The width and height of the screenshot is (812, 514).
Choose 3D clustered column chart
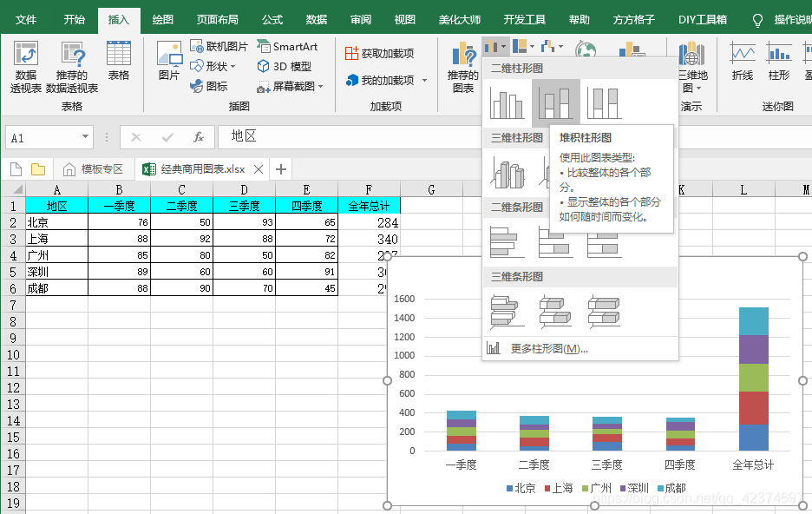point(507,173)
